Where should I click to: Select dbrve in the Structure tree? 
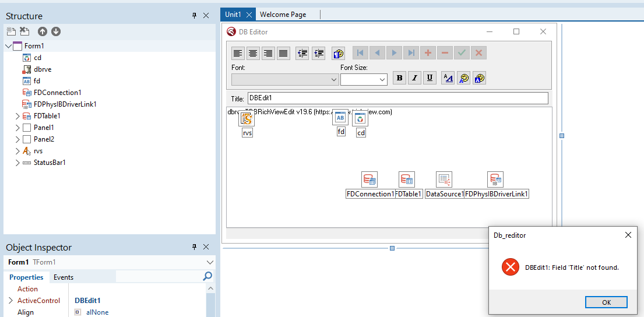tap(43, 69)
